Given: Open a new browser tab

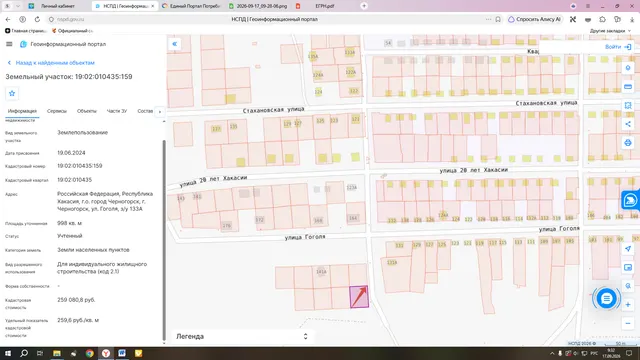Looking at the screenshot, I should point(364,6).
